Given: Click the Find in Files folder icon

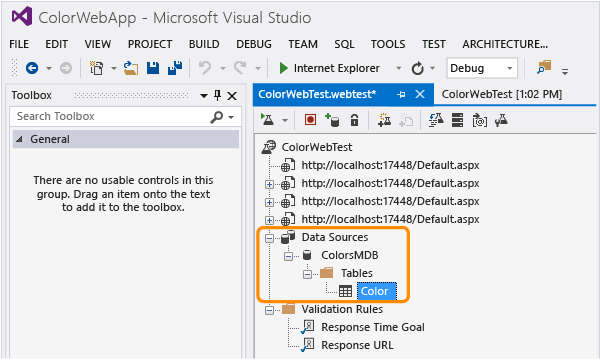Looking at the screenshot, I should pyautogui.click(x=544, y=67).
